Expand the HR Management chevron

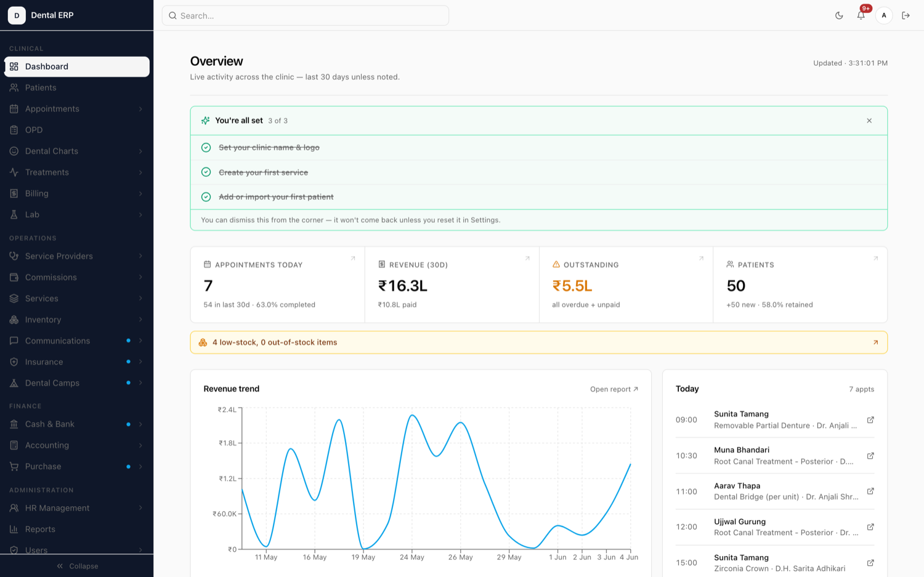point(140,508)
